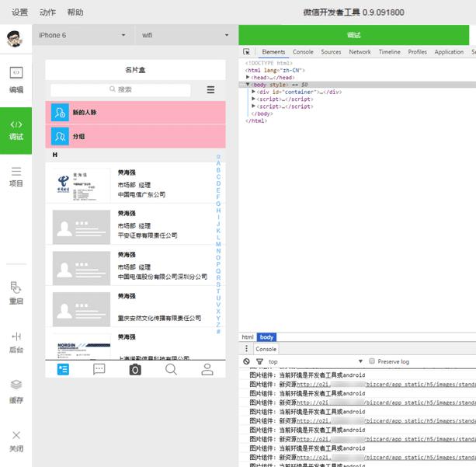
Task: Select the card list tab icon in bottom bar
Action: (x=63, y=369)
